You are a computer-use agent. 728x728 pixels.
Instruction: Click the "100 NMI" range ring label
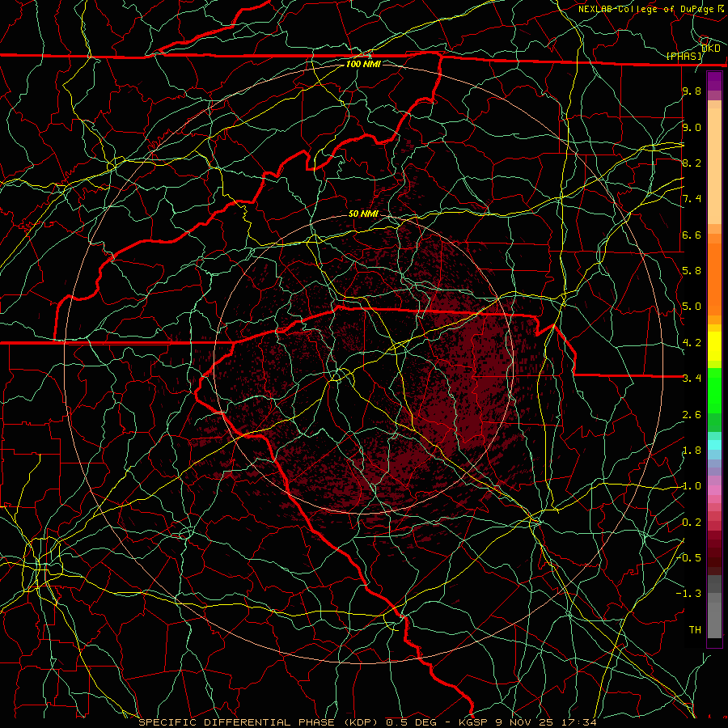[363, 64]
